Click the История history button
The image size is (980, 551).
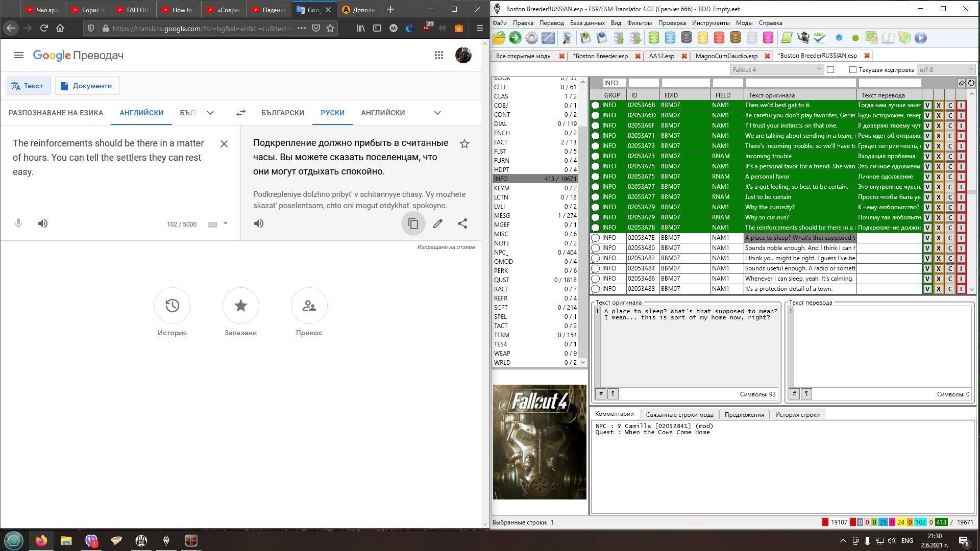pos(172,306)
